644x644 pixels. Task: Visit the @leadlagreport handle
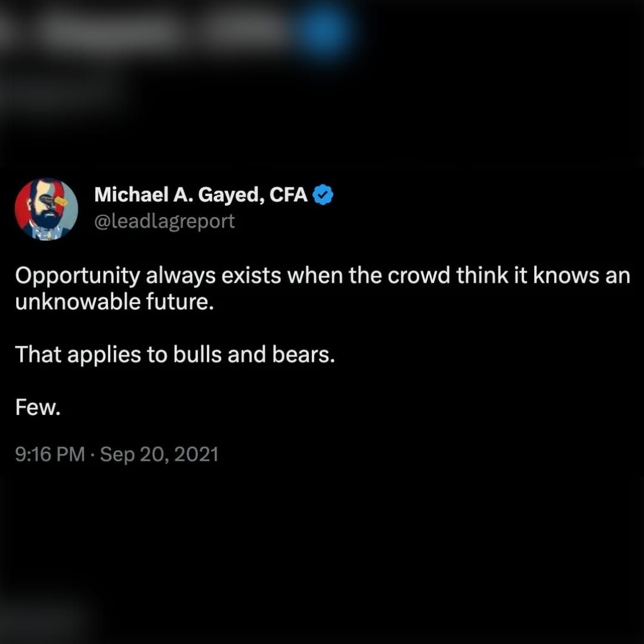point(165,221)
